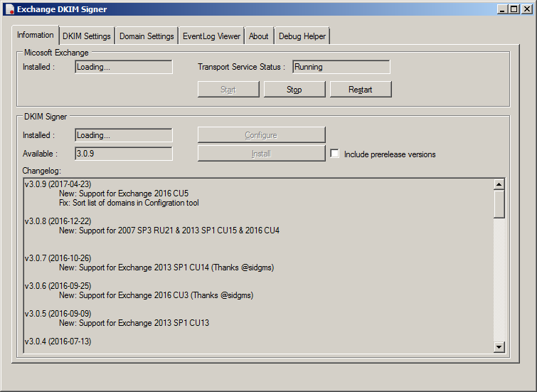The image size is (537, 392).
Task: Click the Available version field showing 3.0.9
Action: click(x=124, y=154)
